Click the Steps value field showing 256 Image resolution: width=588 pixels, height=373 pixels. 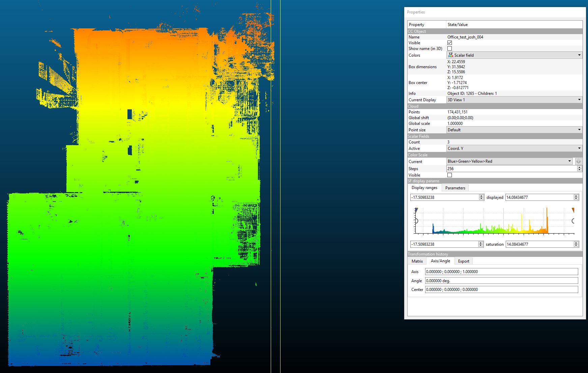click(x=511, y=169)
